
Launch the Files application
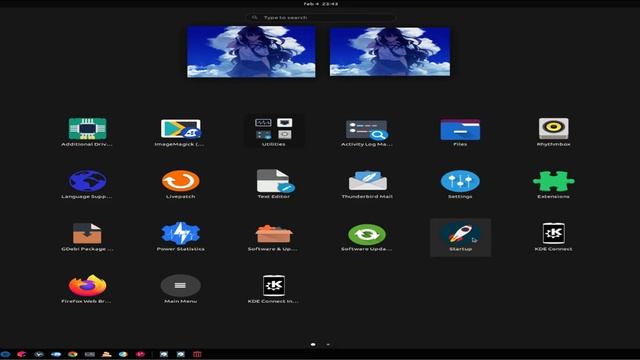(460, 132)
